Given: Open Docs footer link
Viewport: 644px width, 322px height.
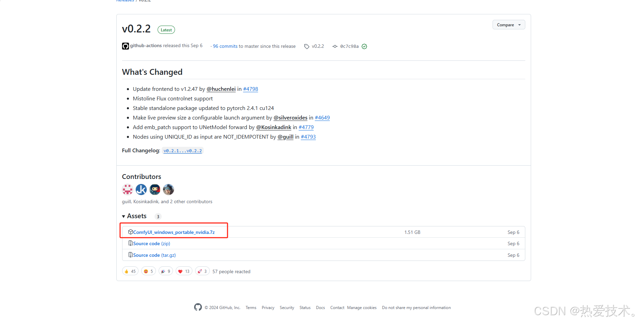Looking at the screenshot, I should pyautogui.click(x=320, y=308).
